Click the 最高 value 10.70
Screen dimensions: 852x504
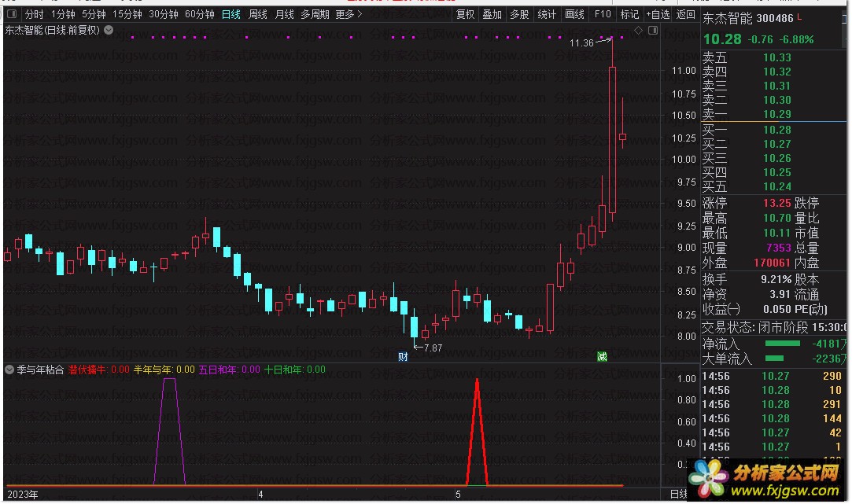[x=777, y=219]
